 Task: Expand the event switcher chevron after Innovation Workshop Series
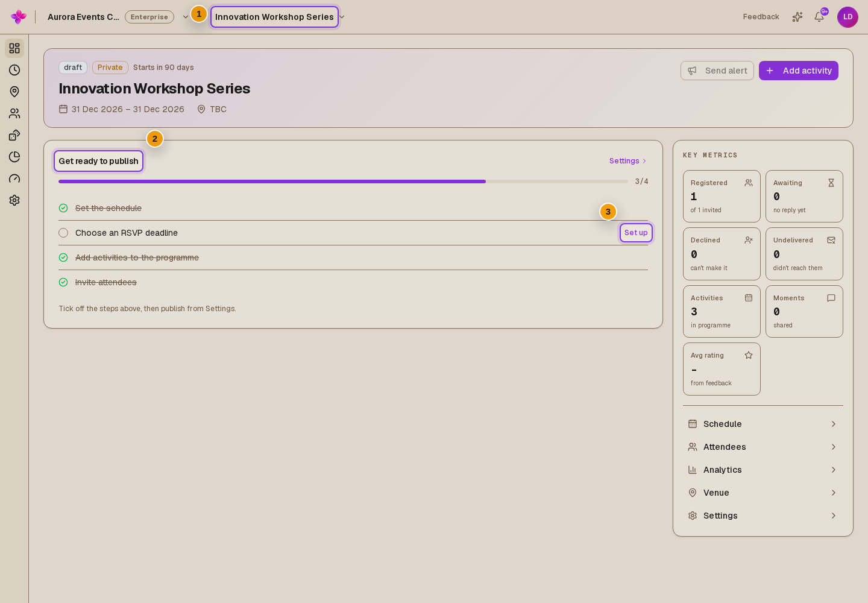point(342,17)
